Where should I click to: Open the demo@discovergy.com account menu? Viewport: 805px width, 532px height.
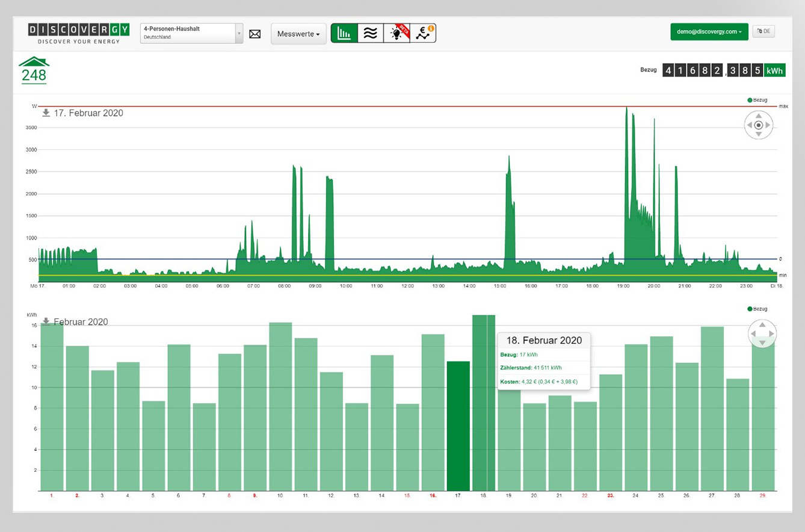tap(709, 32)
